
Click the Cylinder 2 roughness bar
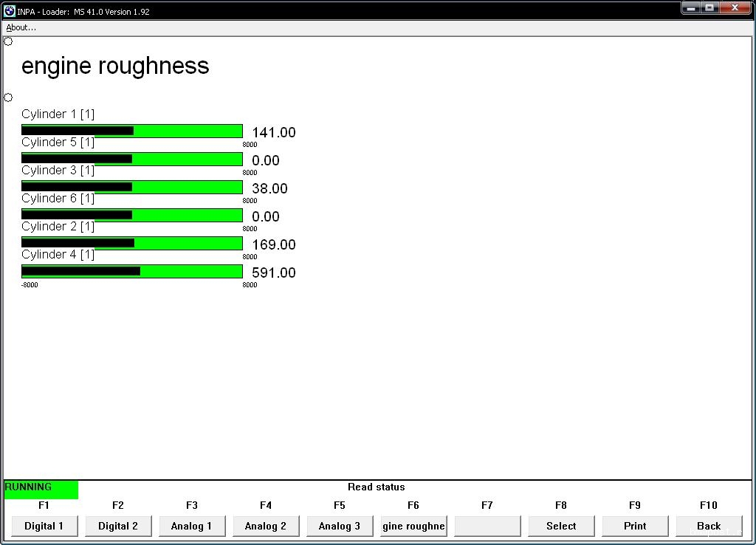coord(131,244)
